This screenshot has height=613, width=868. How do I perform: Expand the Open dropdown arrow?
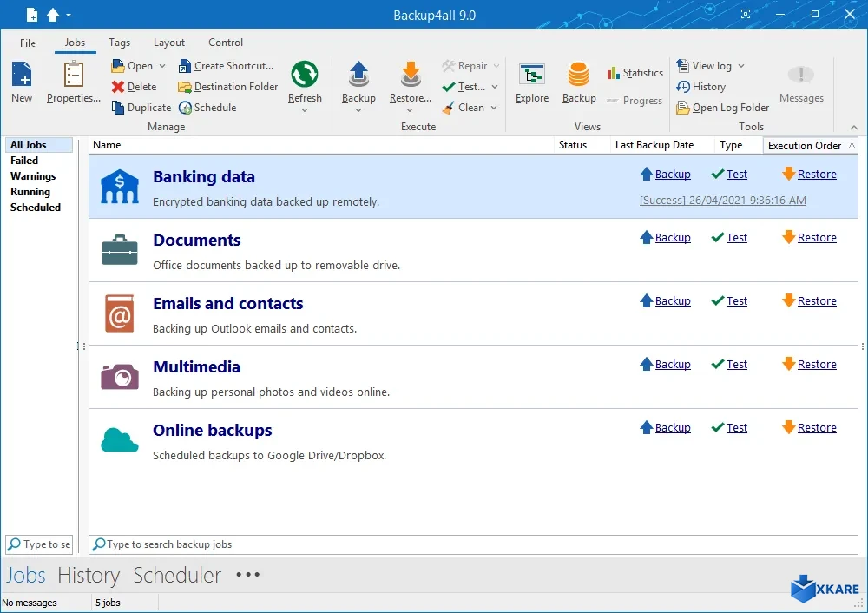coord(162,66)
